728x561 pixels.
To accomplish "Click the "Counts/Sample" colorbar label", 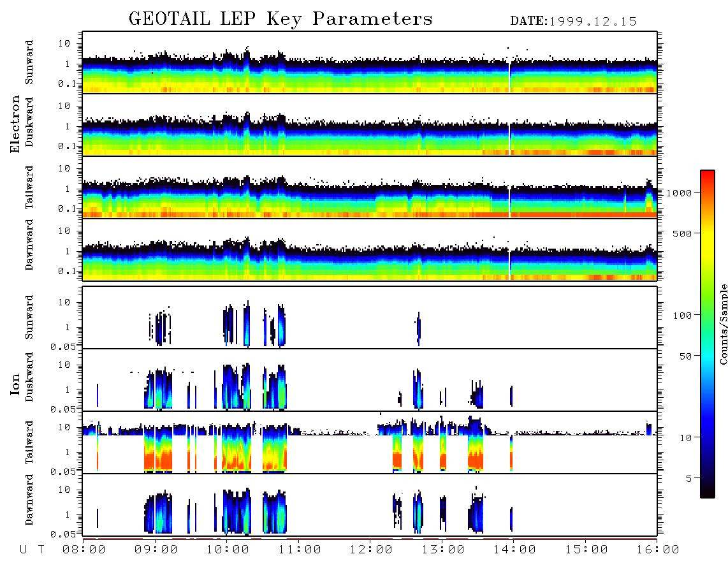I will pos(723,324).
